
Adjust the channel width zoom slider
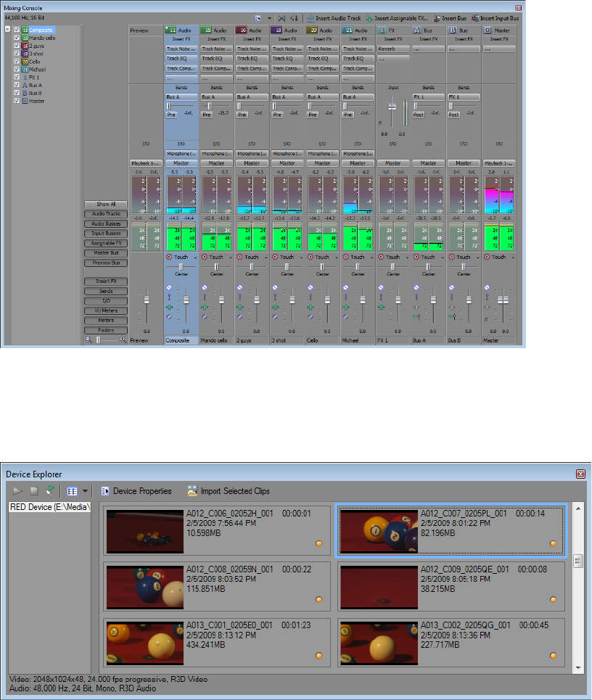(98, 340)
